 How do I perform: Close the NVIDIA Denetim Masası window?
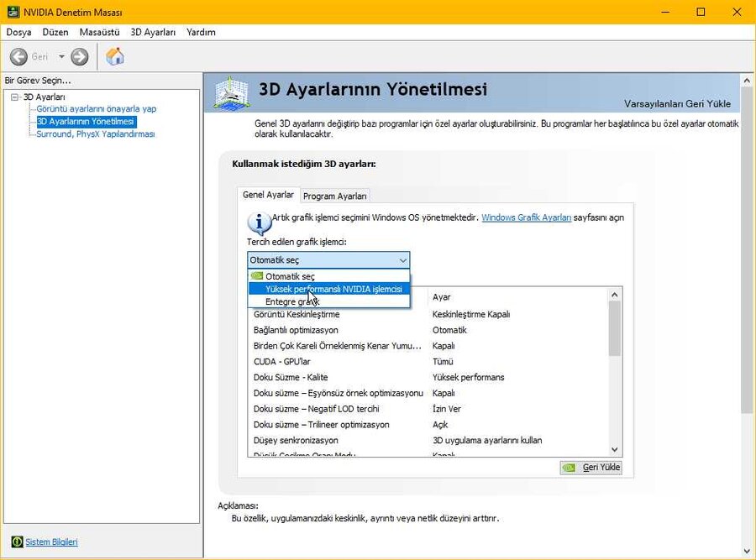pos(738,12)
